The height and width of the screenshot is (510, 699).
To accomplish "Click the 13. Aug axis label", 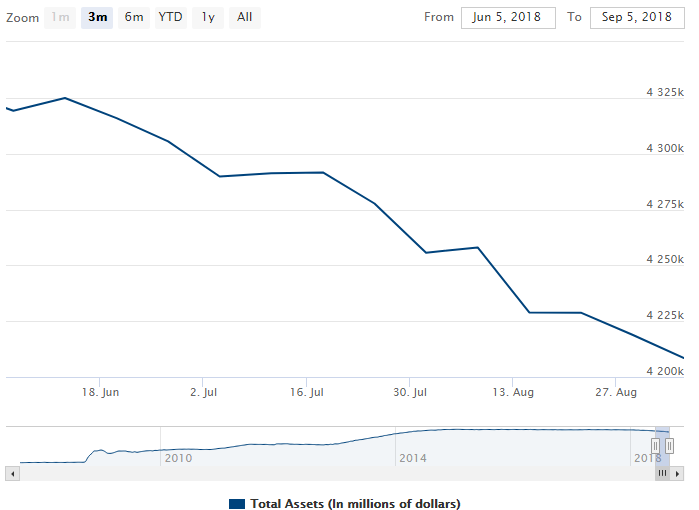I will [513, 392].
